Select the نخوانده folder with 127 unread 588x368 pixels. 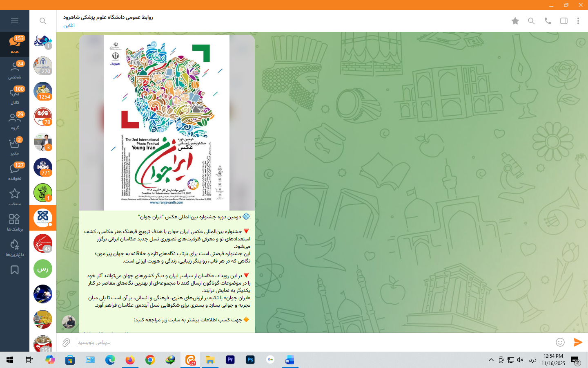tap(15, 172)
